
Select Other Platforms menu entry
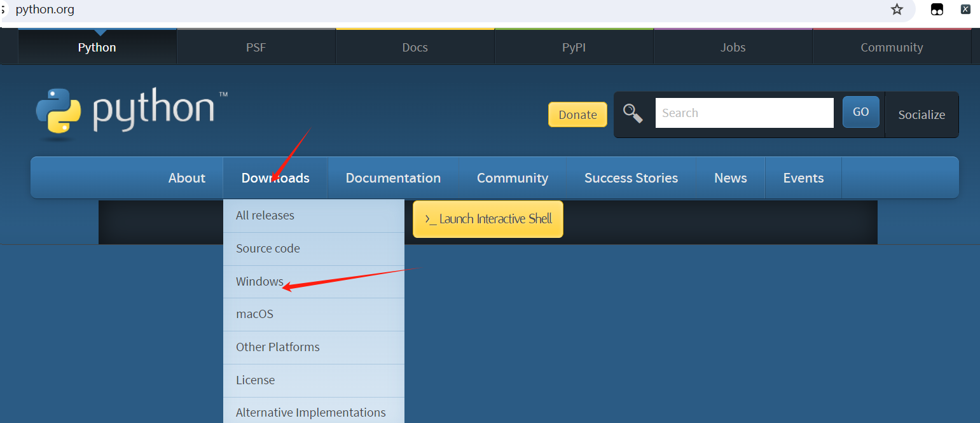click(278, 347)
